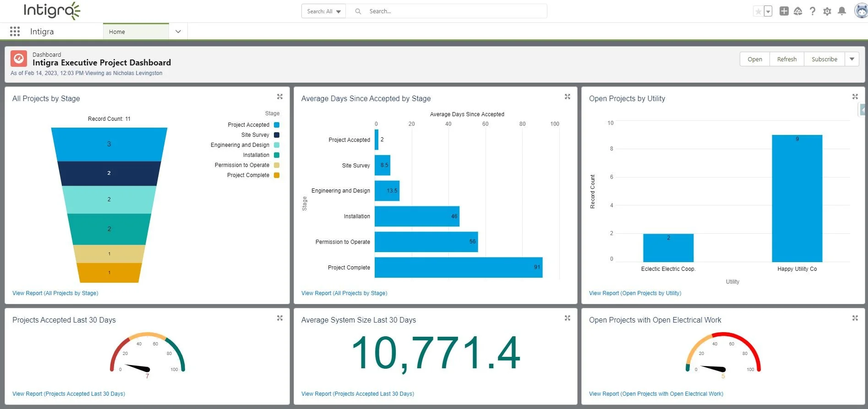Click the Favorites star icon
This screenshot has width=868, height=409.
(758, 11)
